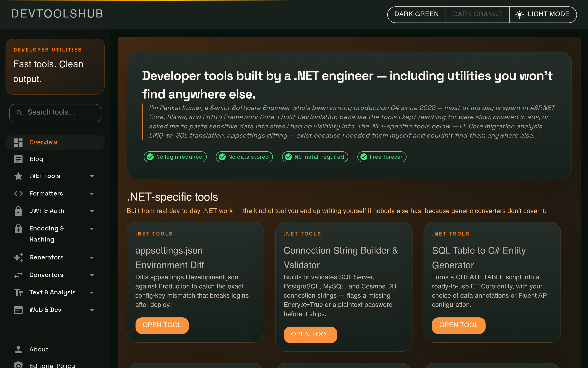Click the No data stored badge

point(244,157)
